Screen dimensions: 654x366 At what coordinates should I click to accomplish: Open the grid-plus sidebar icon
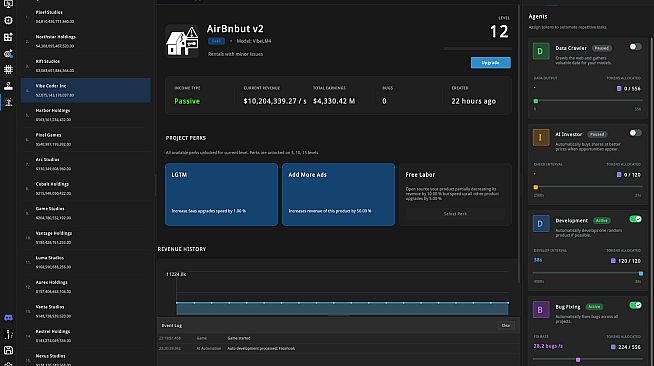8,37
